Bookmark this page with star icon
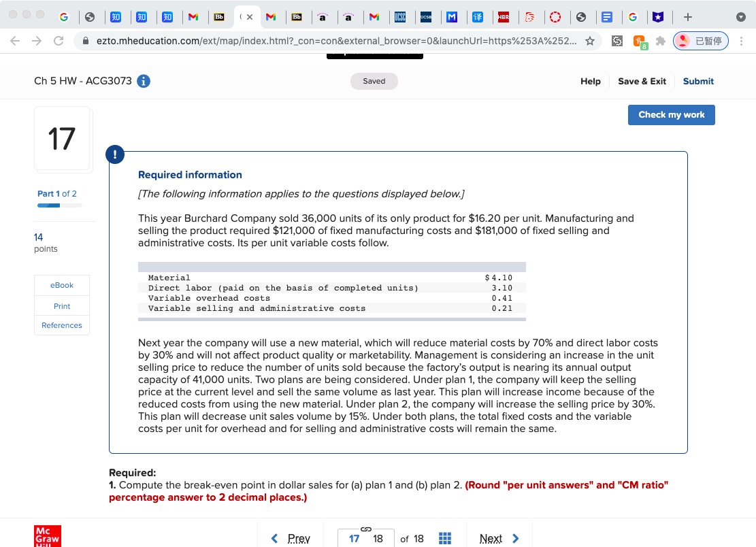756x547 pixels. coord(590,41)
